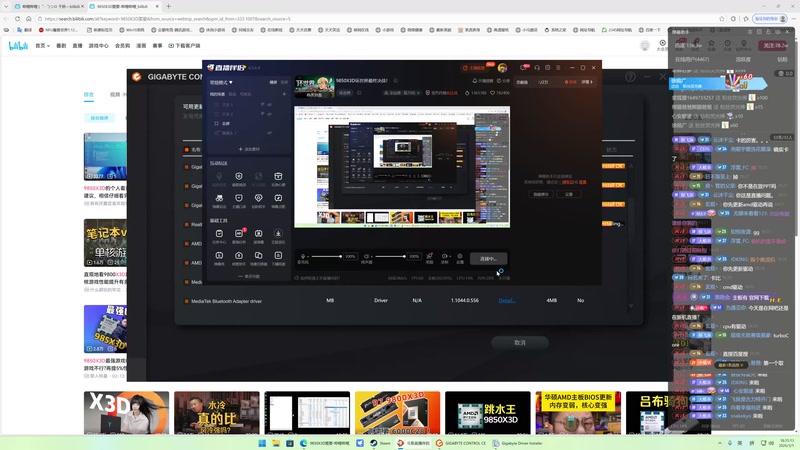Adjust the microphone volume slider
This screenshot has height=450, width=800.
(x=327, y=256)
